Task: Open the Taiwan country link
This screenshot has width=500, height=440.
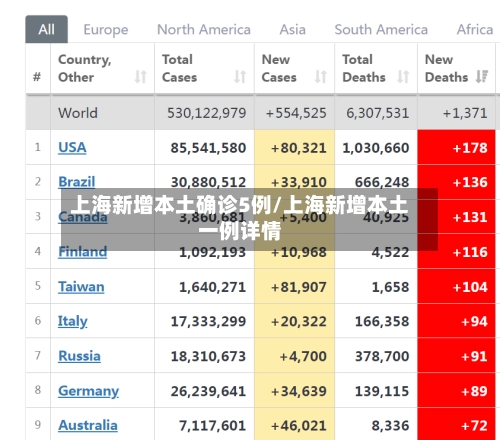Action: coord(81,287)
